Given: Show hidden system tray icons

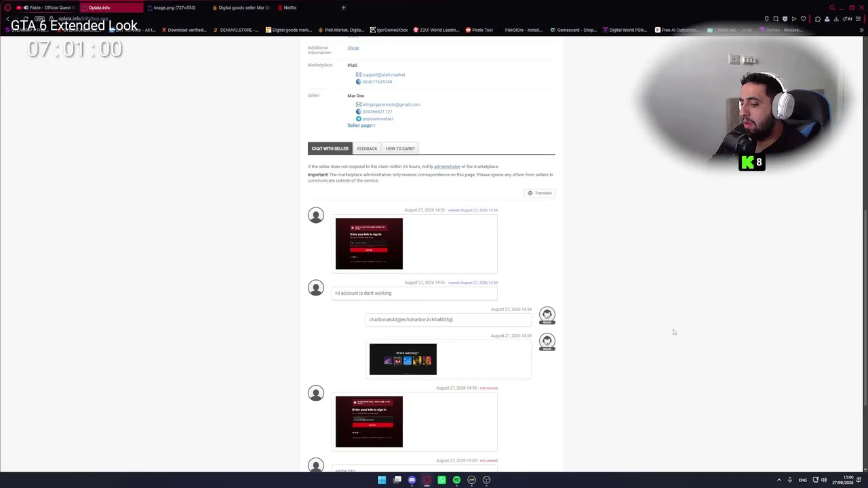Looking at the screenshot, I should (x=778, y=480).
